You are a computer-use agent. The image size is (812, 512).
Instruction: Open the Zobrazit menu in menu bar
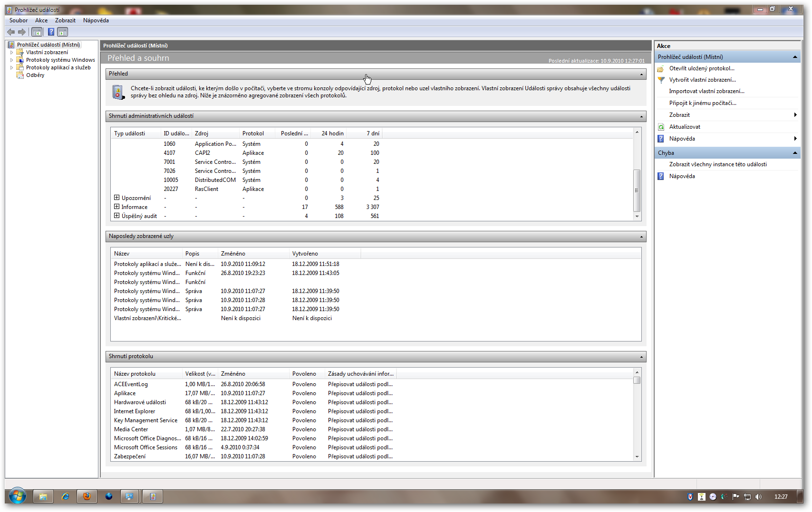click(65, 20)
